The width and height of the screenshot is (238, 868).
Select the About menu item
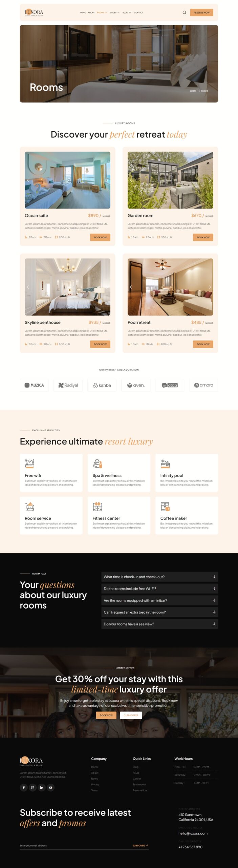click(91, 13)
